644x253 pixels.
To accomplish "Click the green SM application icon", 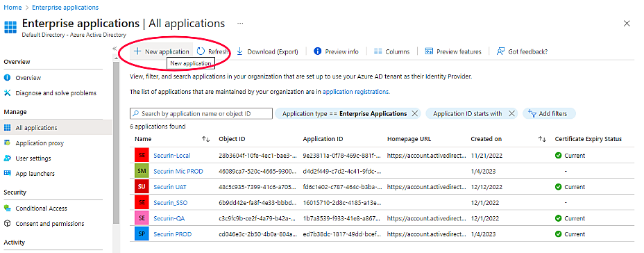I will 142,171.
